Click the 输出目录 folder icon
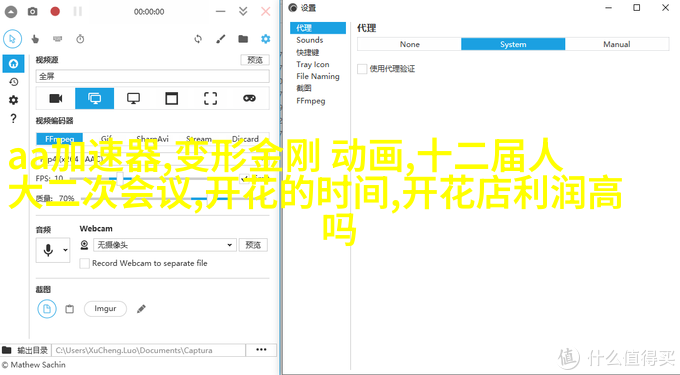680x375 pixels. click(7, 350)
